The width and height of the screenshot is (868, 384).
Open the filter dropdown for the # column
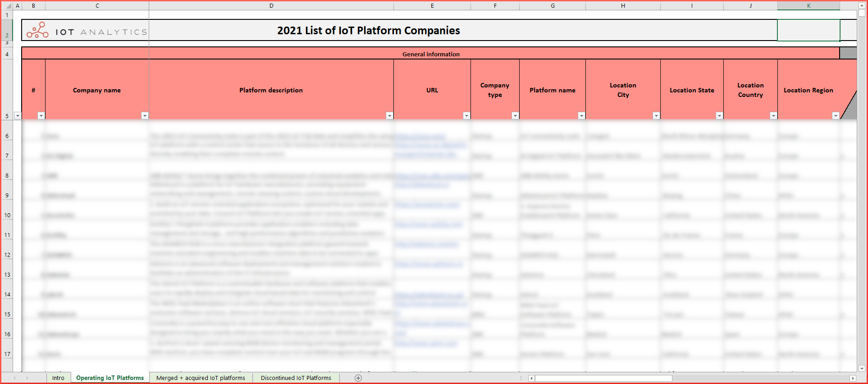coord(41,116)
